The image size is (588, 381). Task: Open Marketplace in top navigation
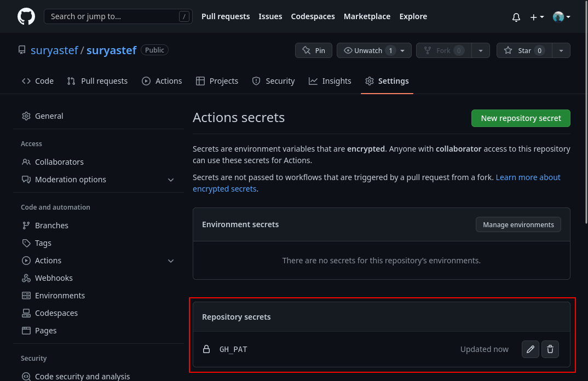(367, 16)
